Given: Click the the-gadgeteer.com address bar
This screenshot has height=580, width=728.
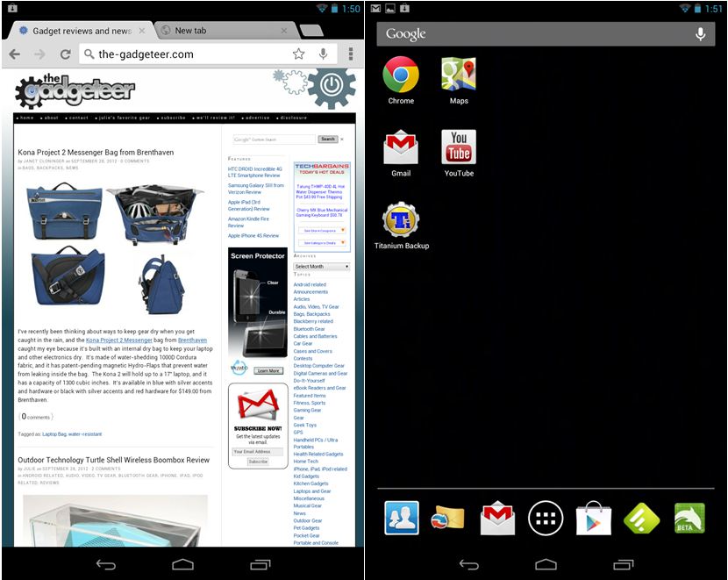Looking at the screenshot, I should (x=186, y=54).
